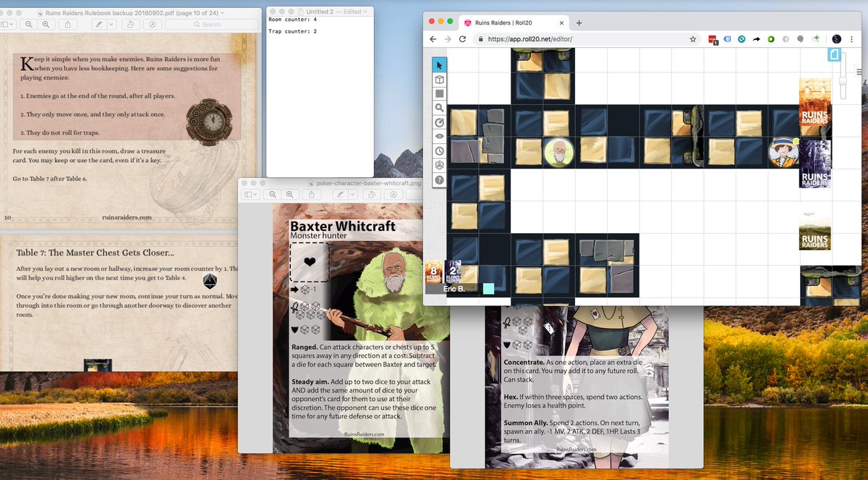Select the markup pen tool in Preview
Viewport: 868px width, 480px height.
coord(100,24)
